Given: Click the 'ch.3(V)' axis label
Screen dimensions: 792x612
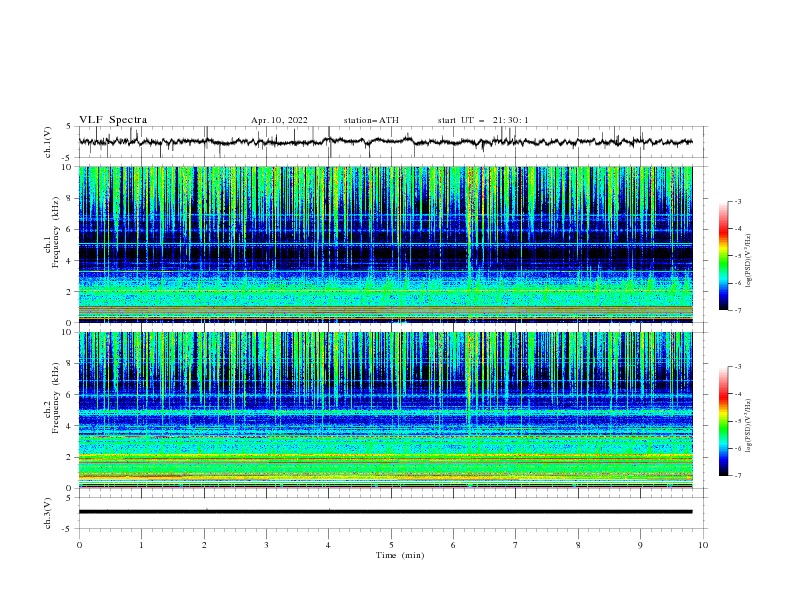Looking at the screenshot, I should (x=48, y=513).
